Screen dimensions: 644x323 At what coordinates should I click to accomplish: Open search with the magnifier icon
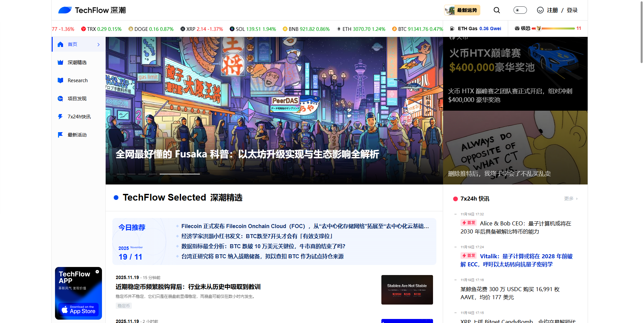pyautogui.click(x=497, y=10)
